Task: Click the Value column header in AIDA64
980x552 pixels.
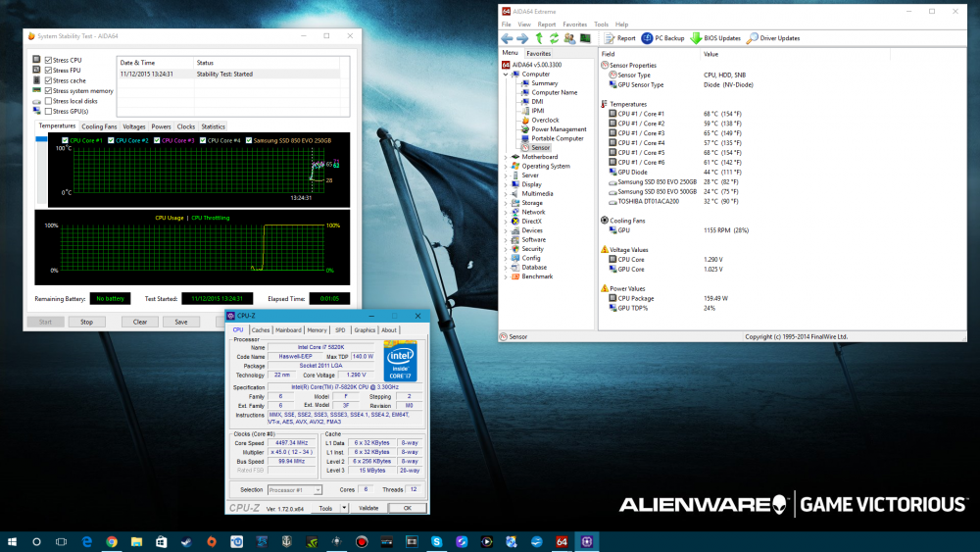Action: click(x=710, y=54)
